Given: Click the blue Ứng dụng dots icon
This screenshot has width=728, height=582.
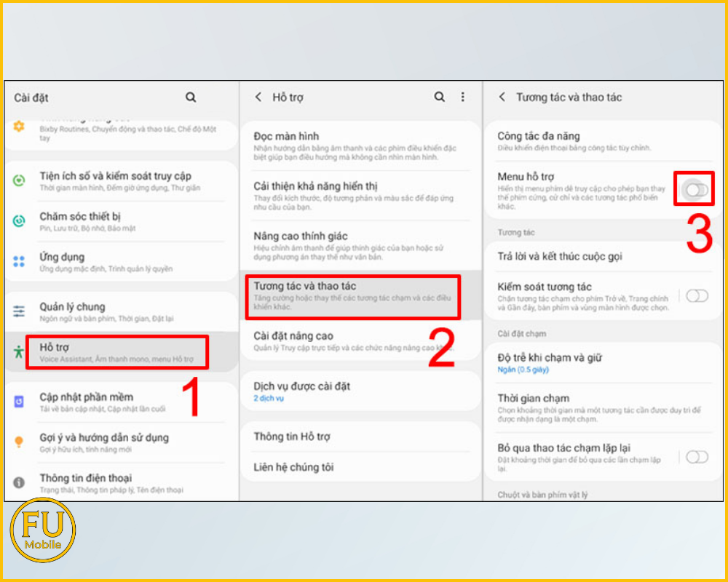Looking at the screenshot, I should (20, 261).
